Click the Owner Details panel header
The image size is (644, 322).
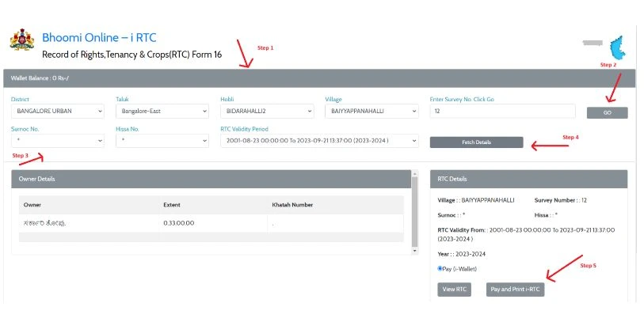211,179
